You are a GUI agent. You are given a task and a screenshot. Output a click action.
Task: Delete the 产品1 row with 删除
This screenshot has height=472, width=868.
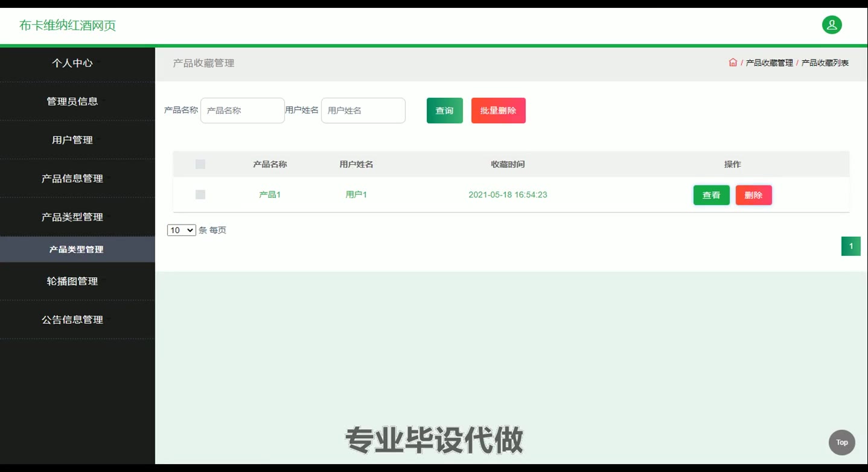coord(754,195)
